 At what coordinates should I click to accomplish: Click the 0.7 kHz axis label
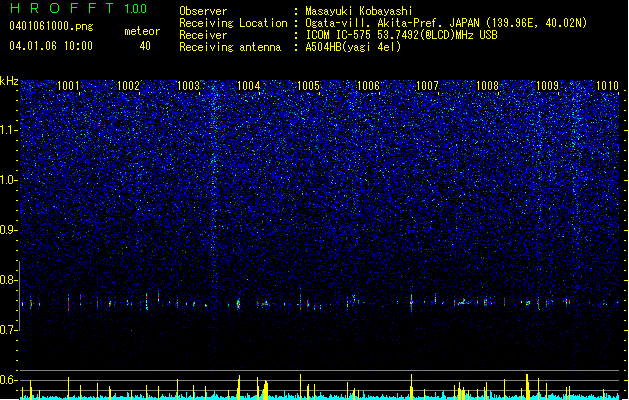[x=8, y=330]
